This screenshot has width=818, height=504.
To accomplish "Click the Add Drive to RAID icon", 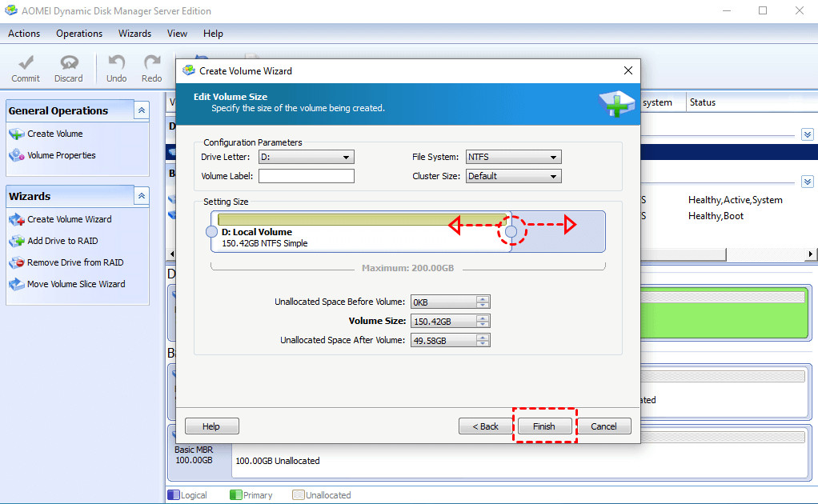I will pos(17,241).
